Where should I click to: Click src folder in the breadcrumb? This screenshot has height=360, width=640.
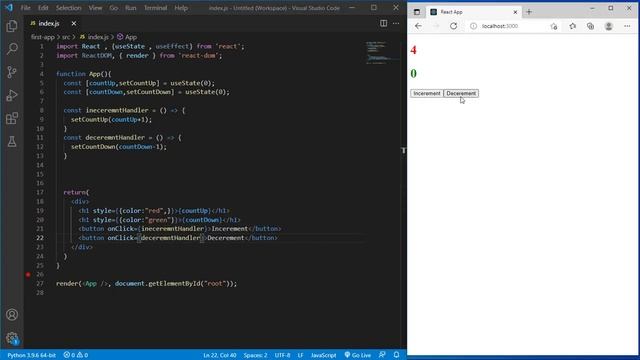point(66,37)
